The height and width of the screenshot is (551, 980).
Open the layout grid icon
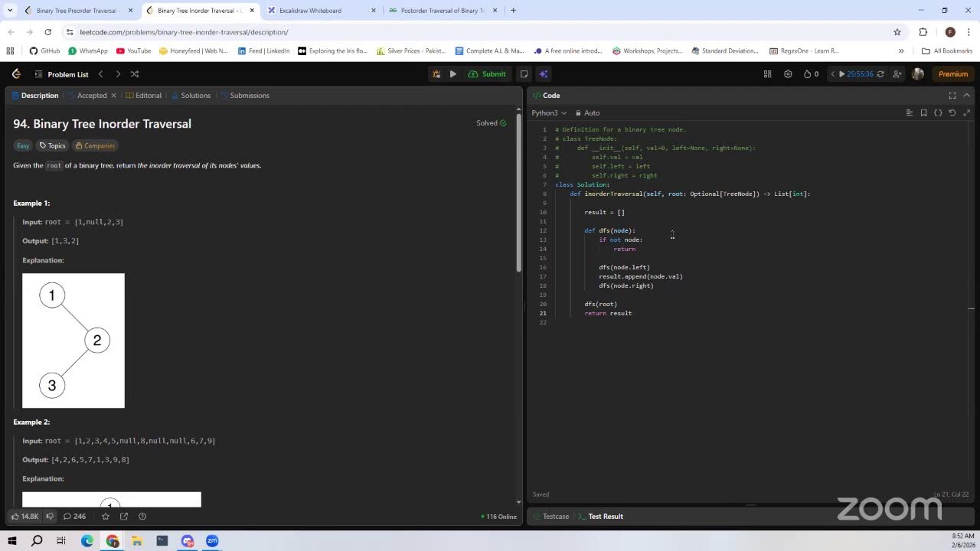[x=767, y=74]
